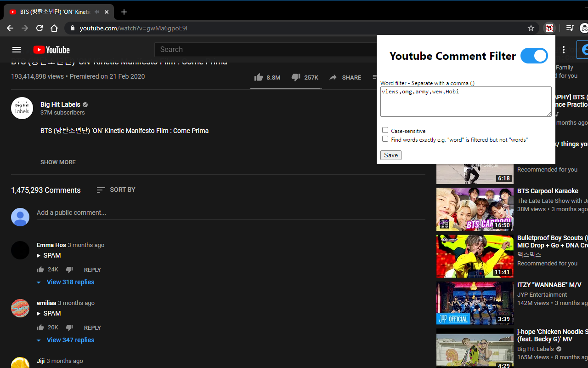Click the word filter textarea
Viewport: 588px width, 368px height.
[x=466, y=102]
